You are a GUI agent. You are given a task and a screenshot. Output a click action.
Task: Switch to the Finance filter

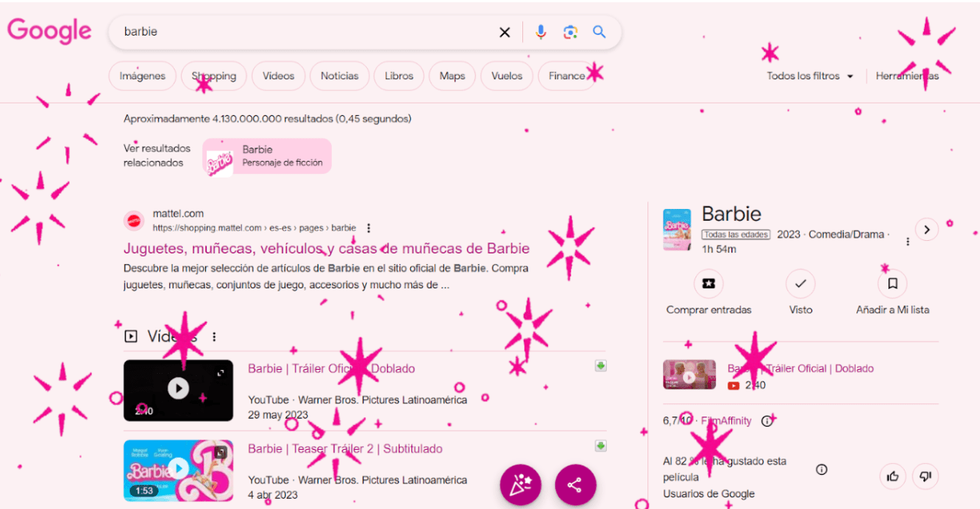(567, 76)
